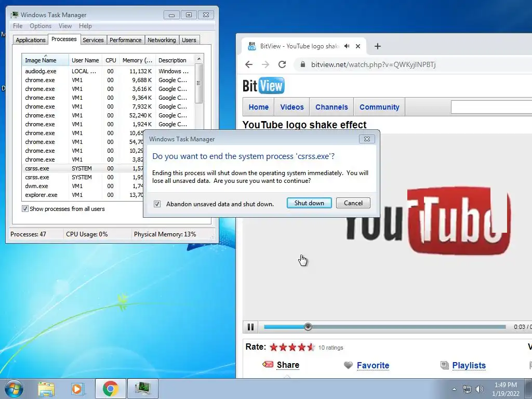Click the volume tray icon
532x399 pixels.
pyautogui.click(x=479, y=389)
